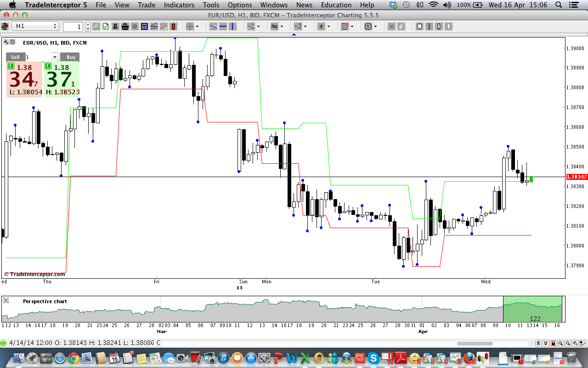Screen dimensions: 588x368
Task: Click the green 122 range on perspective chart
Action: click(x=532, y=309)
